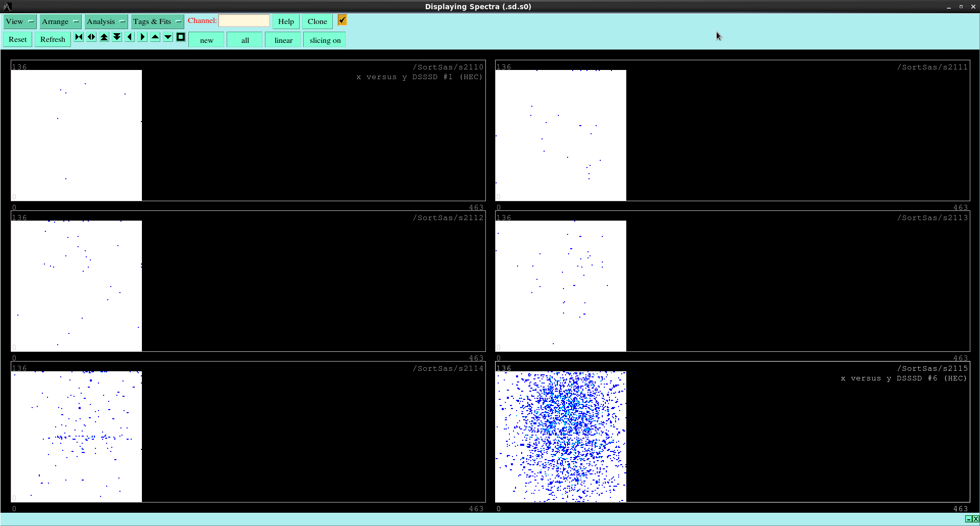The width and height of the screenshot is (980, 526).
Task: Toggle the orange checkmark box beside Clone
Action: [x=342, y=20]
